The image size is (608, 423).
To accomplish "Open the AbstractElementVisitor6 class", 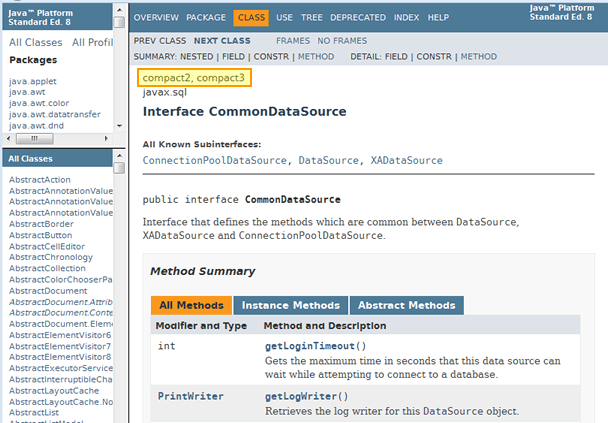I will (x=60, y=335).
